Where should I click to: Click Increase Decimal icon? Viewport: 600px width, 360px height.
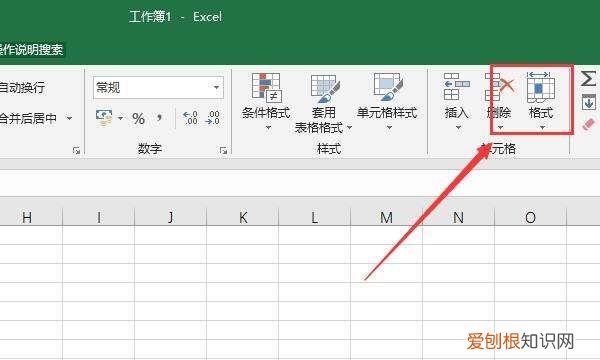click(x=190, y=118)
